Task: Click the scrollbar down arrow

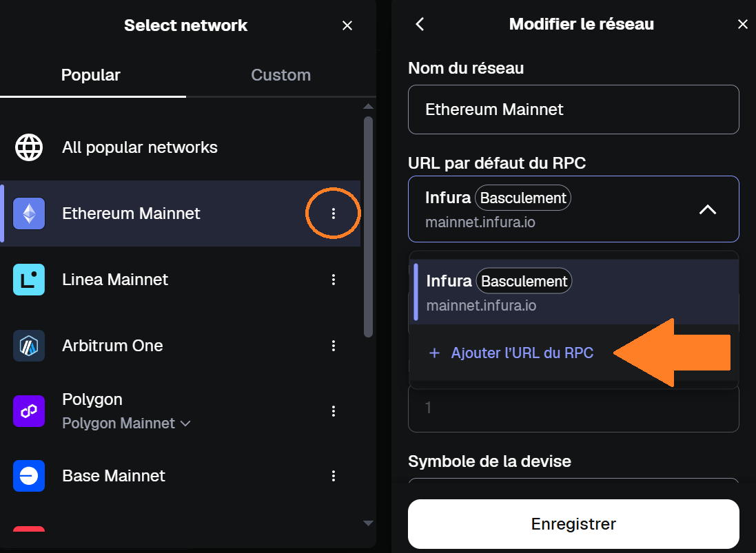Action: click(x=368, y=523)
